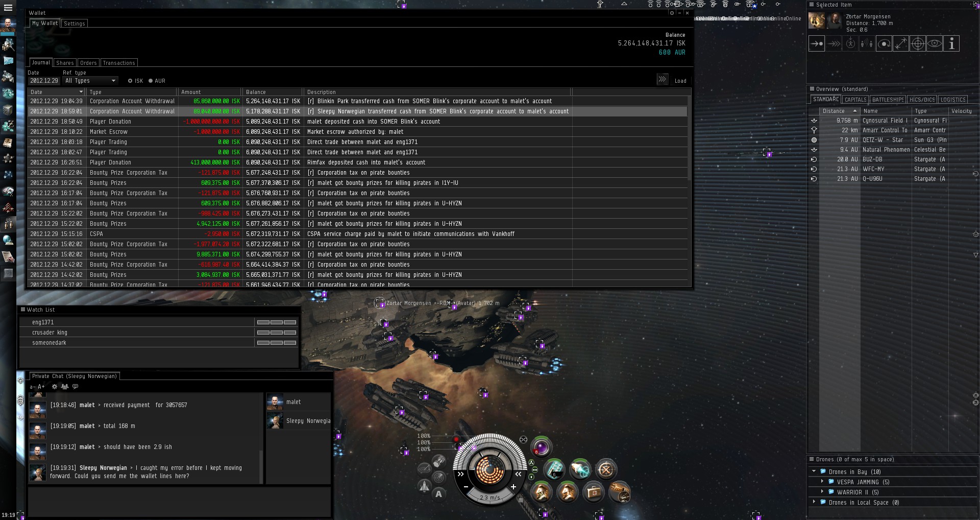This screenshot has height=520, width=980.
Task: Select the ISK radio button
Action: [x=130, y=81]
